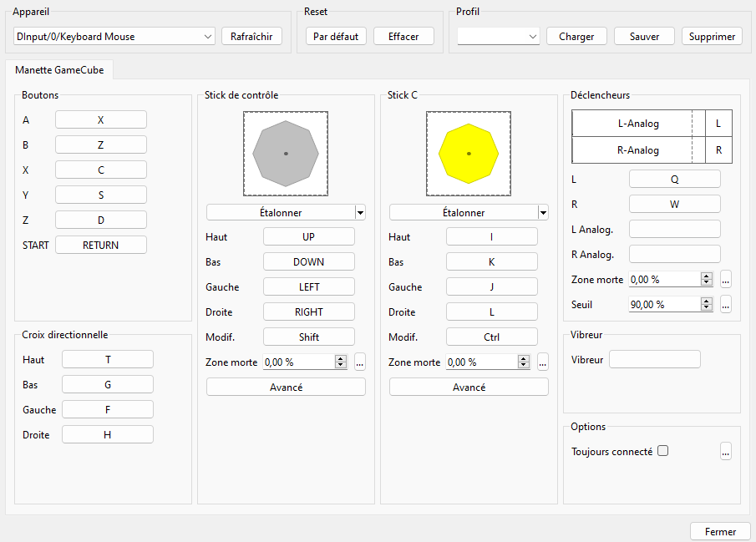Rebind Stick C Bas mapped to K

[492, 262]
